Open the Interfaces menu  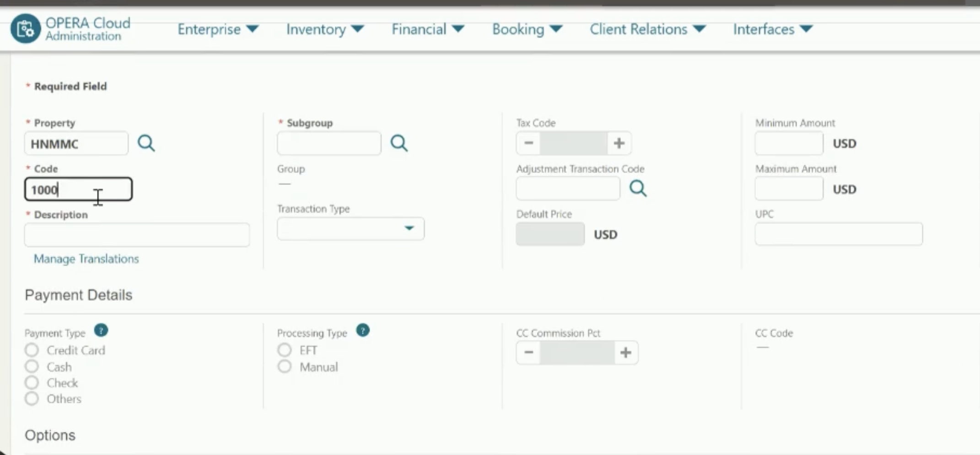[x=773, y=29]
